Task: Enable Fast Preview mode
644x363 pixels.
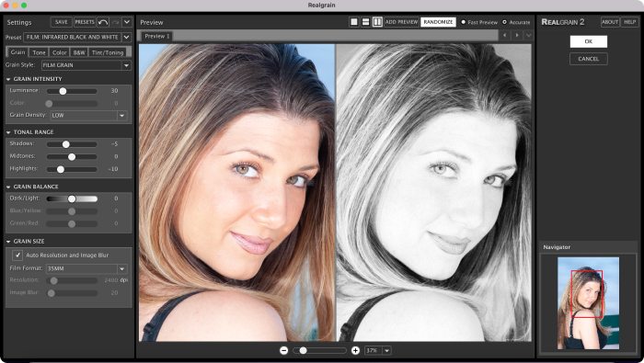Action: 464,22
